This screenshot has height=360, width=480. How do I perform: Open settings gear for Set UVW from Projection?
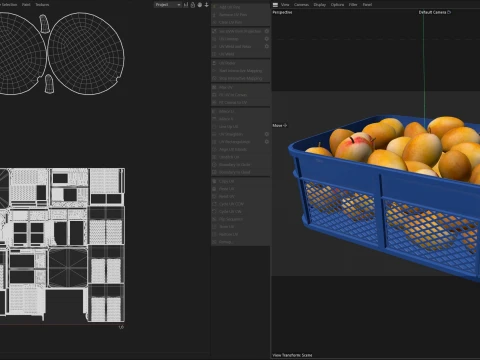pyautogui.click(x=267, y=31)
